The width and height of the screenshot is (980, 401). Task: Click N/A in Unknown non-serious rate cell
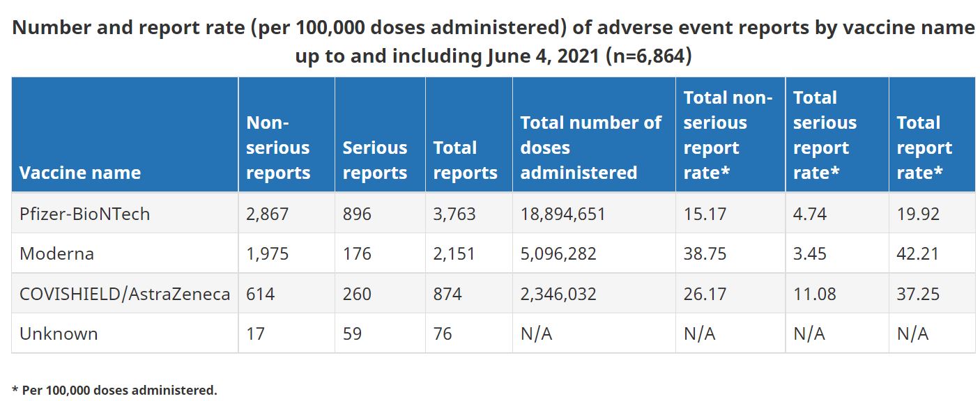[x=699, y=333]
